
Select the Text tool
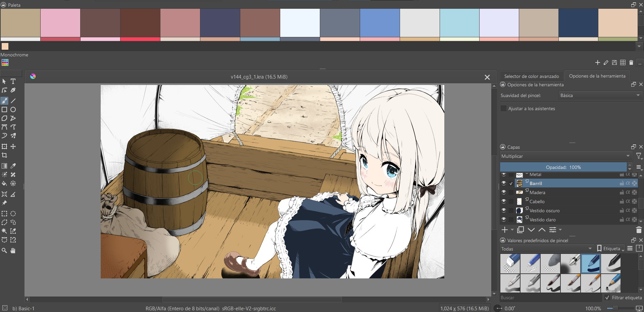tap(13, 81)
